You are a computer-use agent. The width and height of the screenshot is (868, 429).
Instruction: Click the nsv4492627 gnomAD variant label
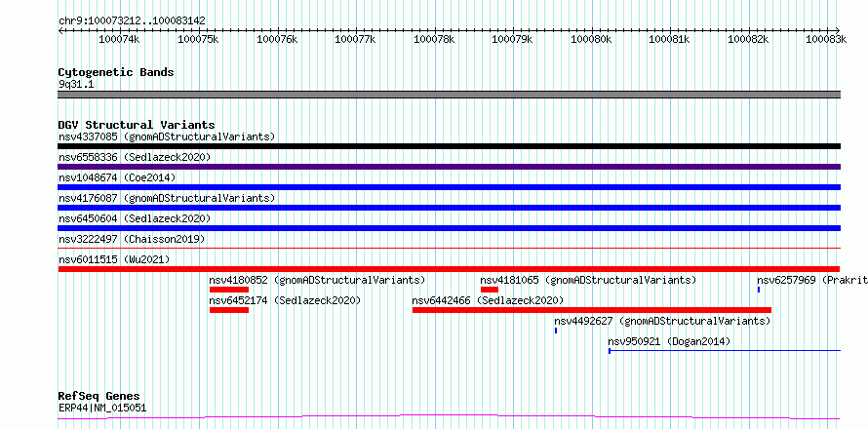662,321
